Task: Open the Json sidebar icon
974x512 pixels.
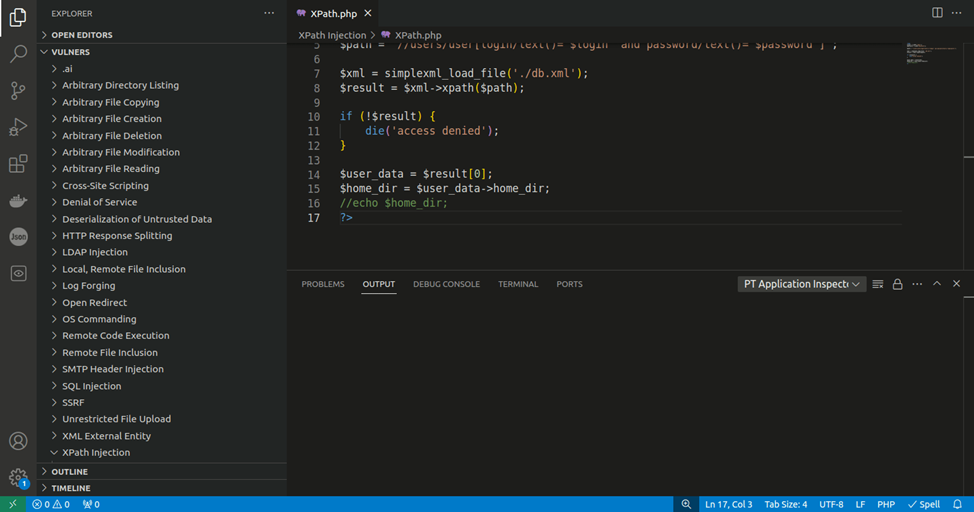Action: (18, 237)
